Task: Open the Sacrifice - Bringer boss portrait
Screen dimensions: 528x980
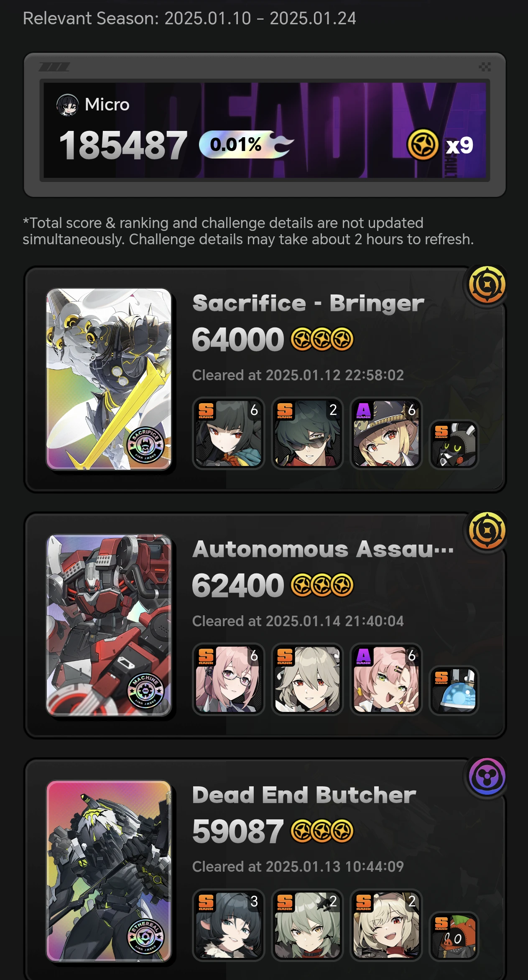Action: pyautogui.click(x=109, y=379)
